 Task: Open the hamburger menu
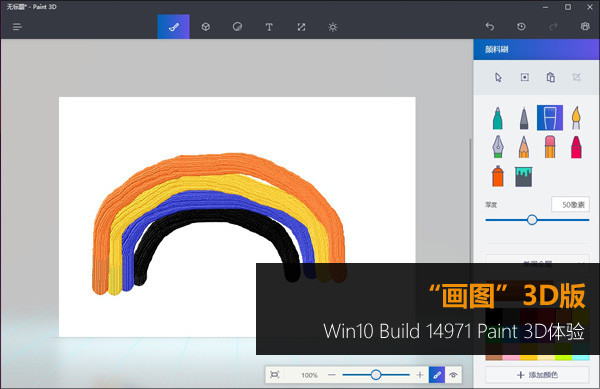coord(17,27)
